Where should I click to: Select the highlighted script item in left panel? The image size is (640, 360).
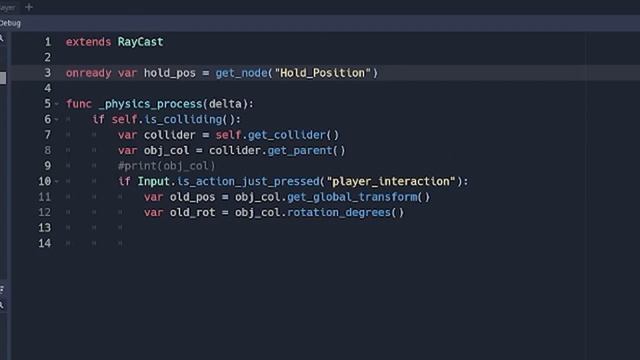click(3, 78)
